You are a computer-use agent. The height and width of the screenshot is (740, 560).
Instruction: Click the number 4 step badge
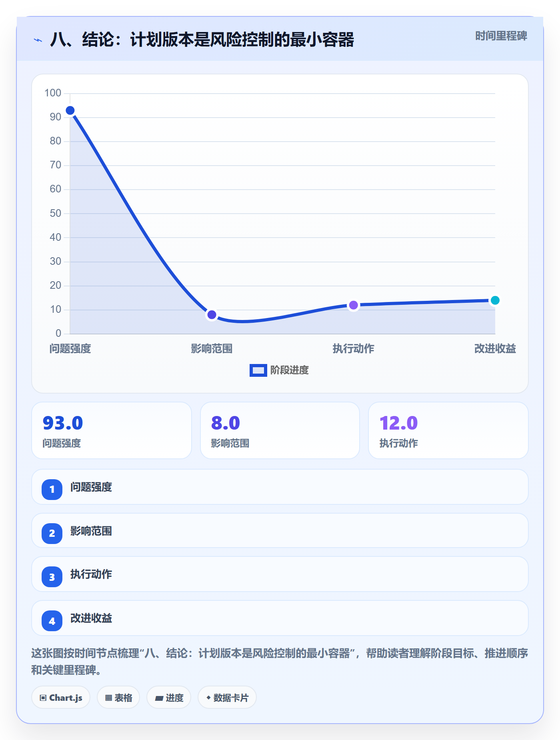tap(52, 621)
